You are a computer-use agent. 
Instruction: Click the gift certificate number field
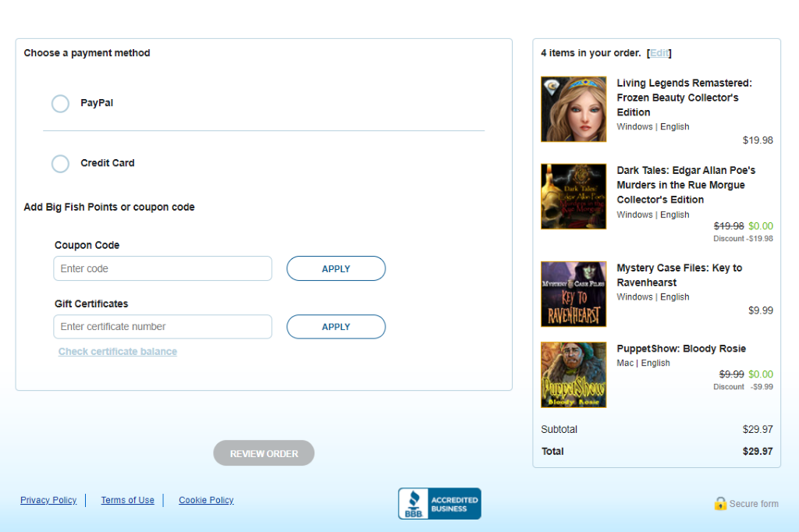click(x=162, y=327)
